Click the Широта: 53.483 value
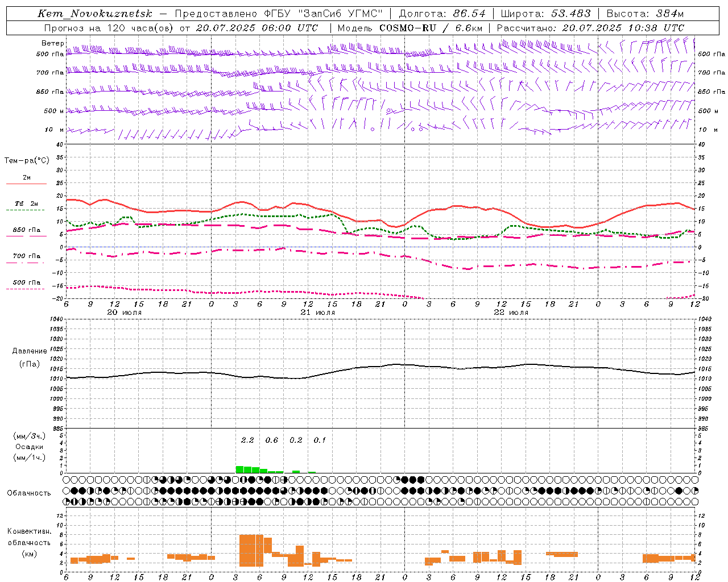Image resolution: width=728 pixels, height=582 pixels. (x=546, y=14)
